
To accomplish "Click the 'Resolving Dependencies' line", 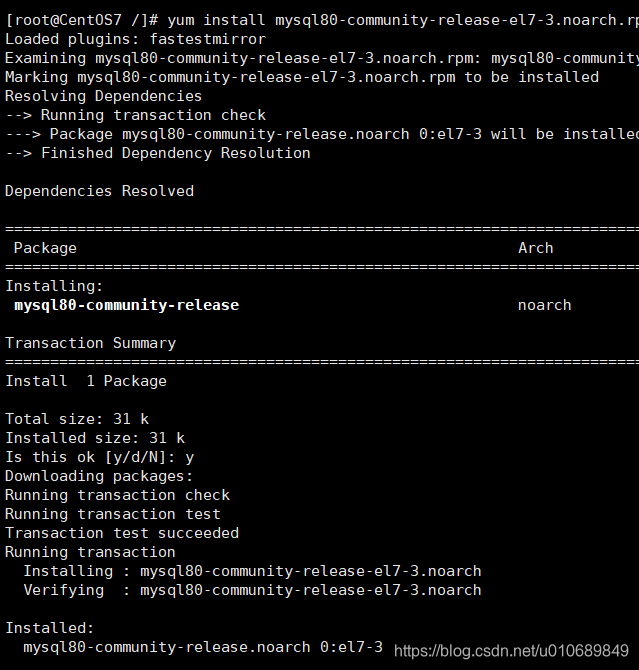I will click(103, 96).
